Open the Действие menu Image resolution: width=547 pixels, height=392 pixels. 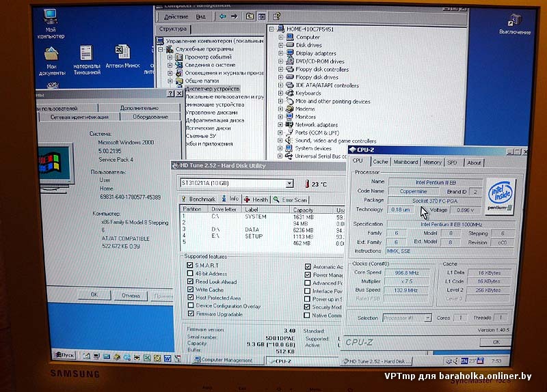click(176, 16)
